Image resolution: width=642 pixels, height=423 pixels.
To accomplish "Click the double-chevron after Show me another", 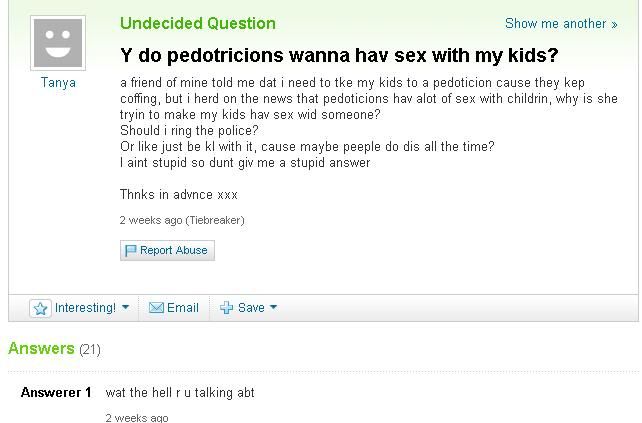I will point(614,24).
